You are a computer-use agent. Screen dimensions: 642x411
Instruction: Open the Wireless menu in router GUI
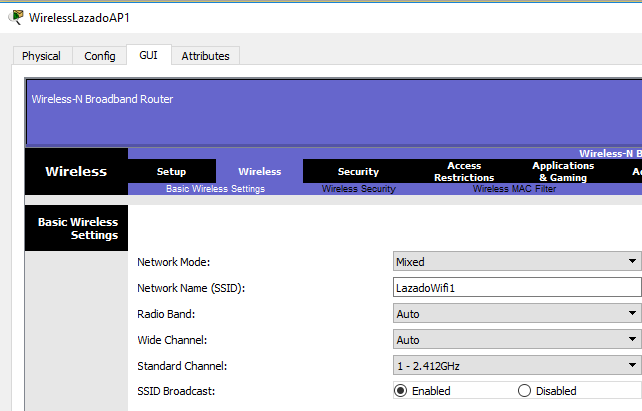tap(260, 172)
